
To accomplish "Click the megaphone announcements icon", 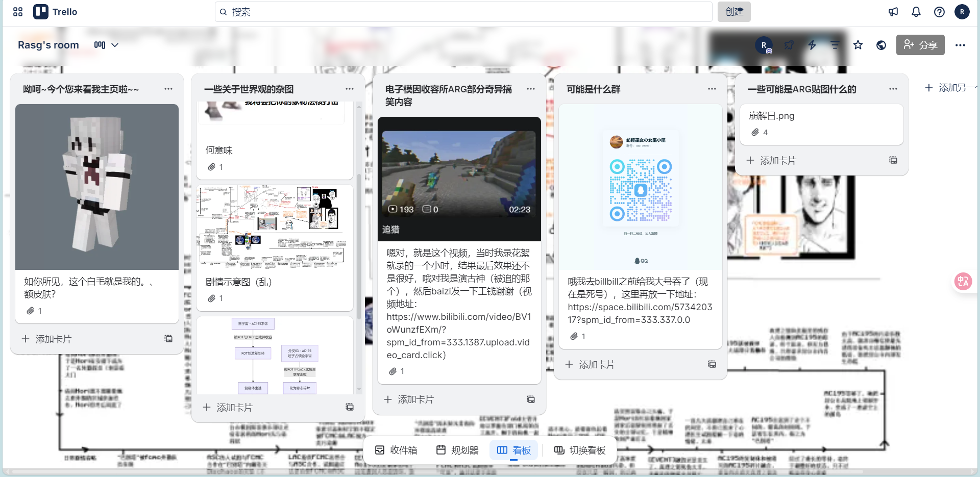I will (893, 12).
